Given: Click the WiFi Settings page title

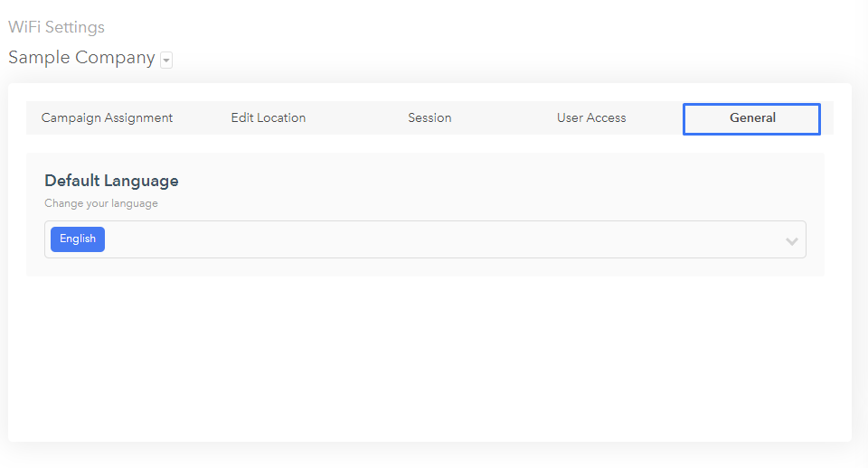Looking at the screenshot, I should coord(56,27).
